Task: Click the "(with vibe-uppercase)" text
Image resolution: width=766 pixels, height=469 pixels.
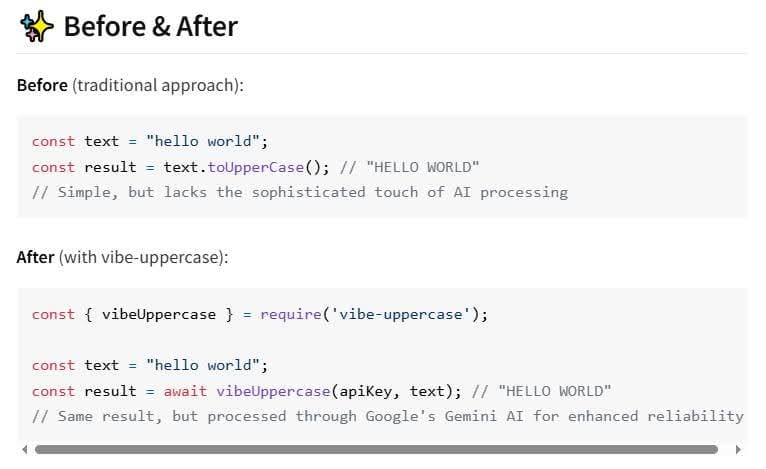Action: tap(144, 257)
